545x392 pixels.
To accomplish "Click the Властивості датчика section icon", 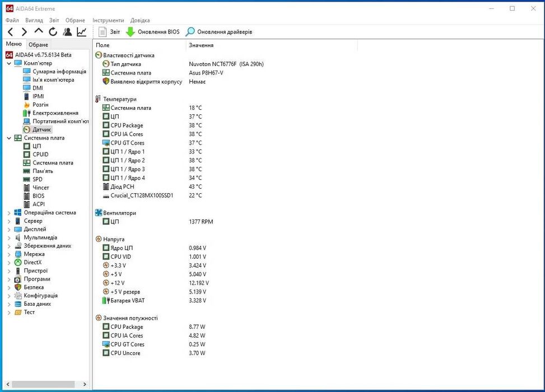I will click(99, 55).
